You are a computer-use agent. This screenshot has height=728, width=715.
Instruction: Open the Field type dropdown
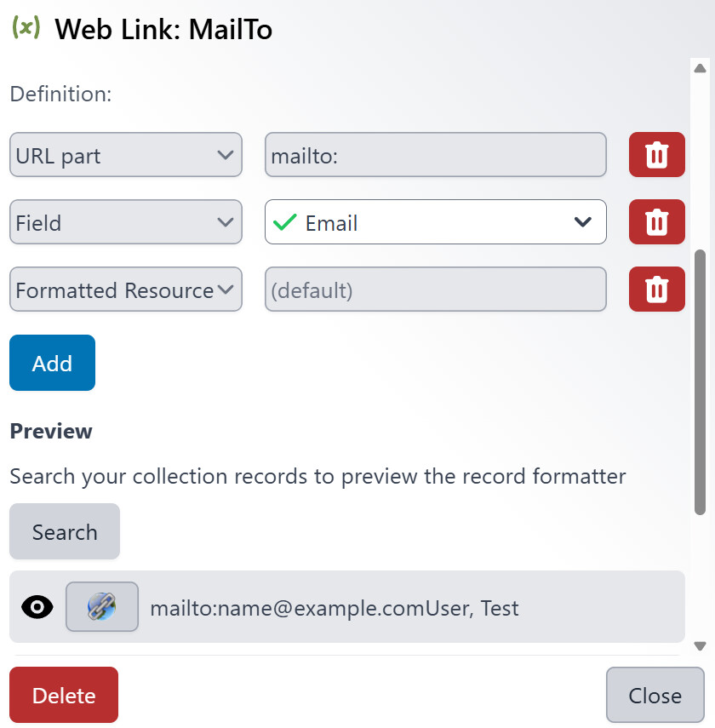(126, 222)
